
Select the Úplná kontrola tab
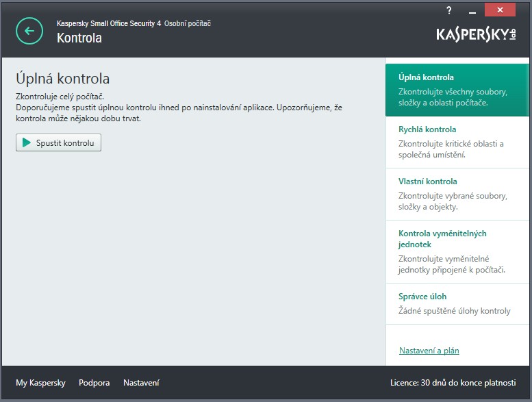tap(457, 90)
